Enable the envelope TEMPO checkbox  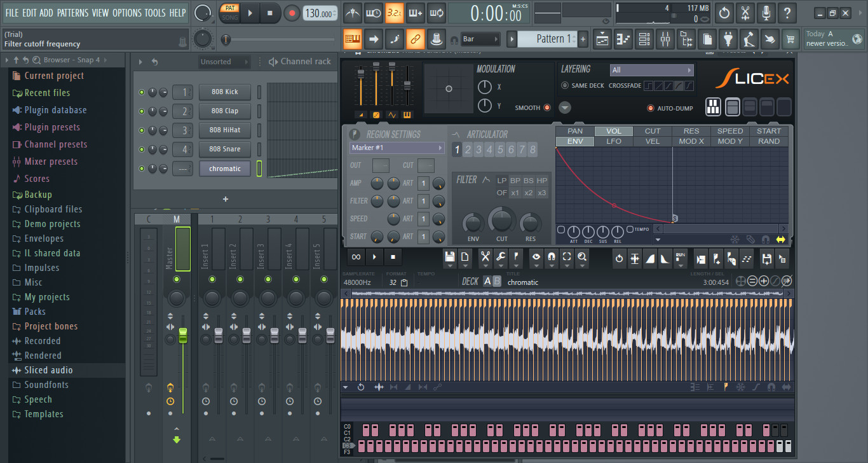630,229
